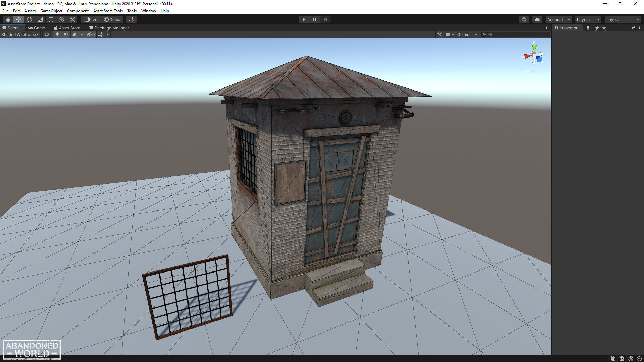The height and width of the screenshot is (362, 644).
Task: Open the Layout dropdown
Action: click(x=623, y=19)
